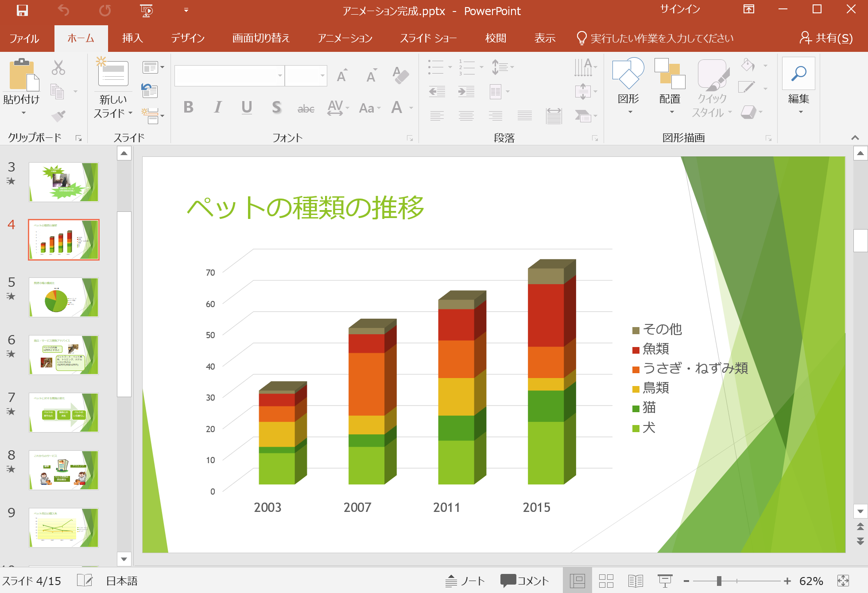Switch to reading view
868x593 pixels.
click(635, 581)
